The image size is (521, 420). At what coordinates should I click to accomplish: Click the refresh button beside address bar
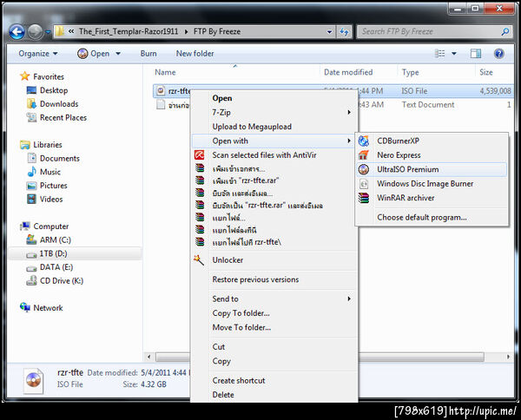pos(344,32)
